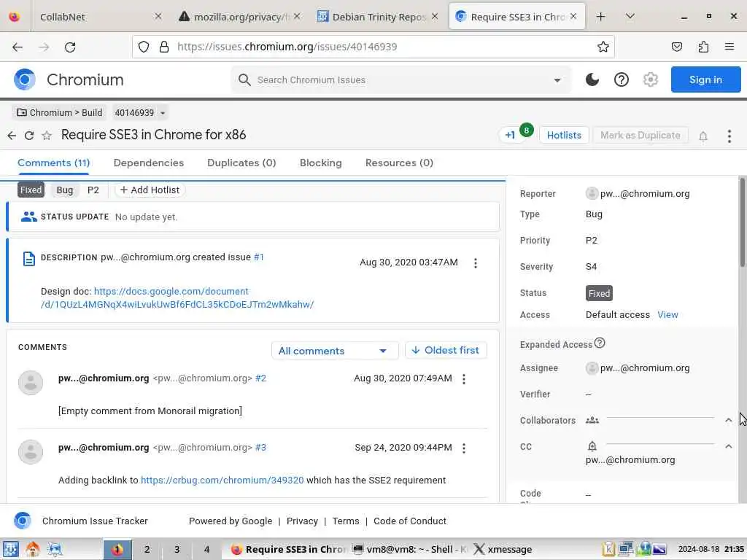Focus the Search Chromium Issues field

pyautogui.click(x=400, y=79)
